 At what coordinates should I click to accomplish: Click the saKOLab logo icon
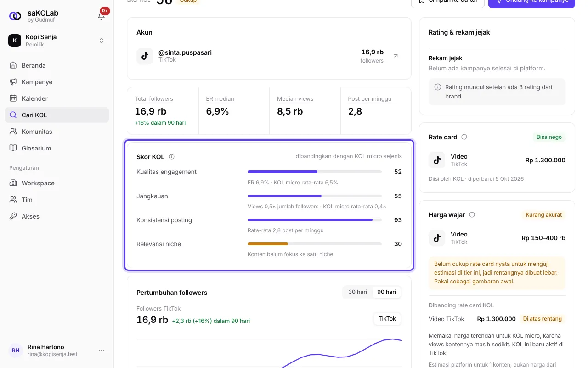click(15, 16)
